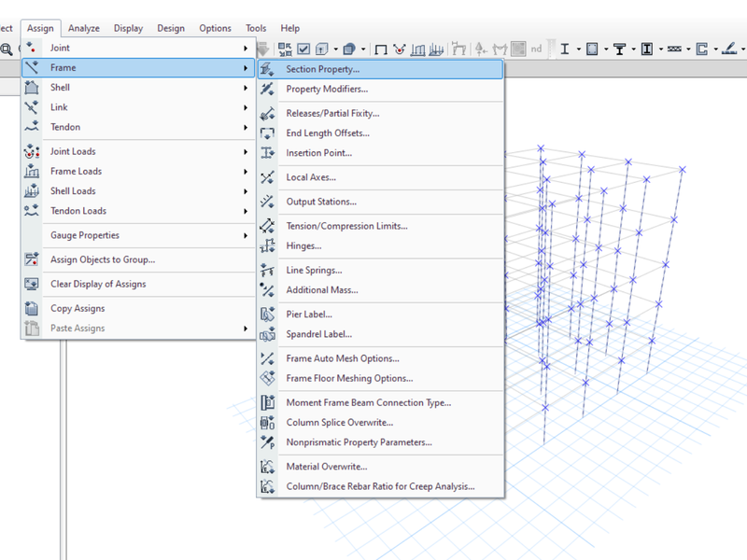Open Releases/Partial Fixity option
Screen dimensions: 747x560
pos(380,113)
